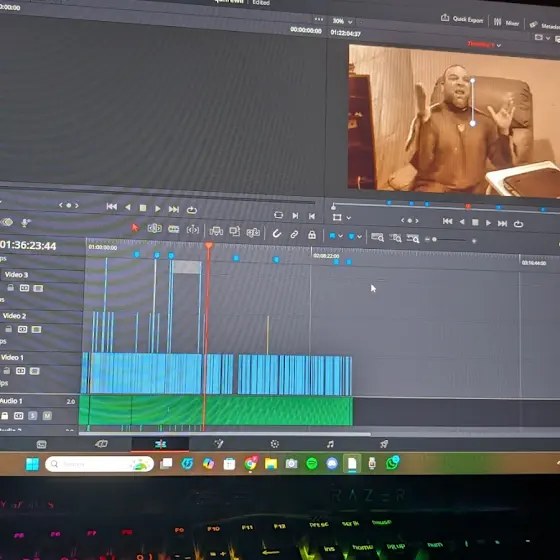Switch to the Deliver page tab
This screenshot has width=560, height=560.
[x=384, y=444]
